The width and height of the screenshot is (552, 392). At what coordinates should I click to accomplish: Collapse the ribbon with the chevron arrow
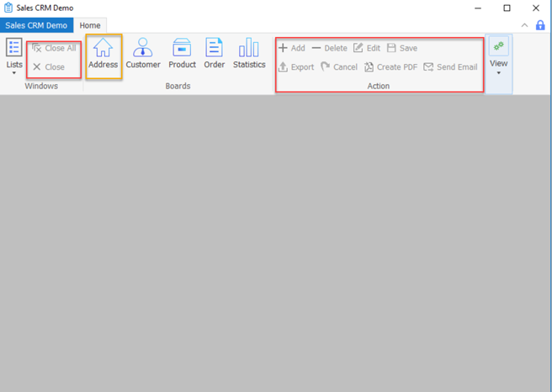click(x=525, y=25)
